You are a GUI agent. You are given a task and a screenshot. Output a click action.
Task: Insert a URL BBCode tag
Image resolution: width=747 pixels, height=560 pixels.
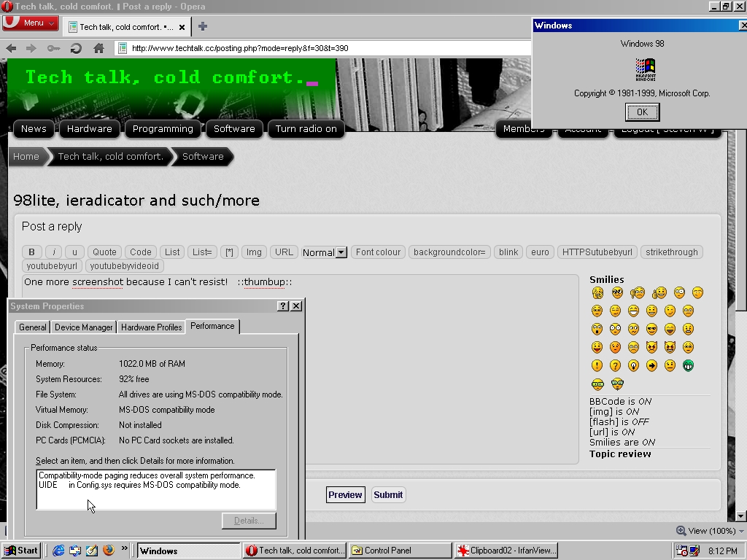(284, 252)
